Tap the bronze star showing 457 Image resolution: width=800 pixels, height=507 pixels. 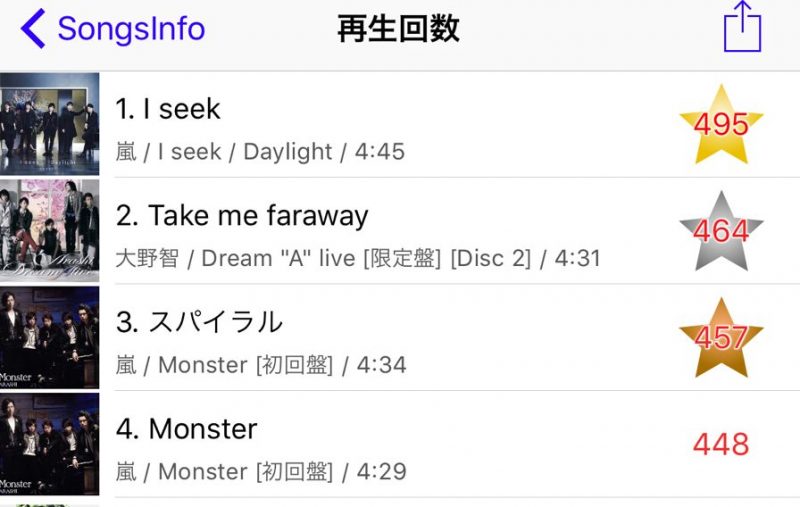tap(721, 338)
